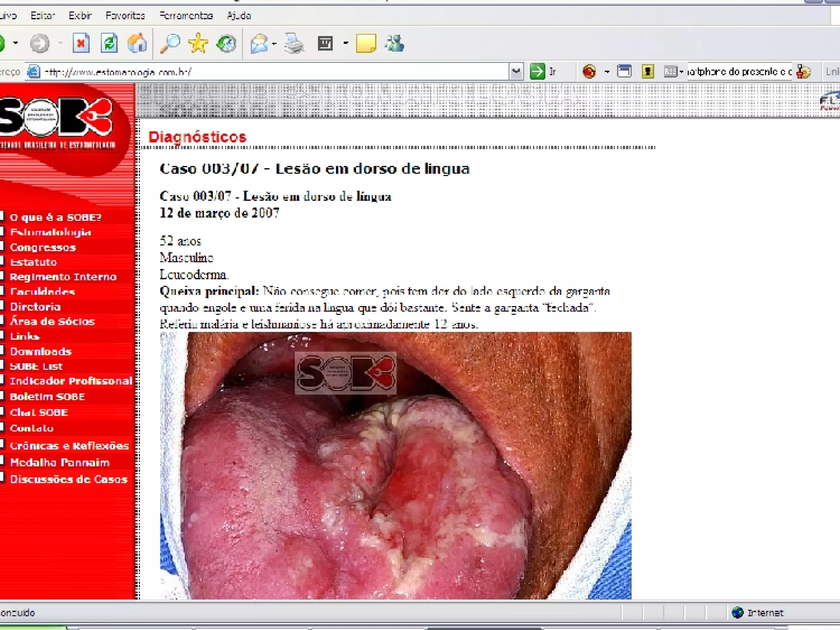
Task: Open the Mail button dropdown arrow
Action: pos(274,43)
